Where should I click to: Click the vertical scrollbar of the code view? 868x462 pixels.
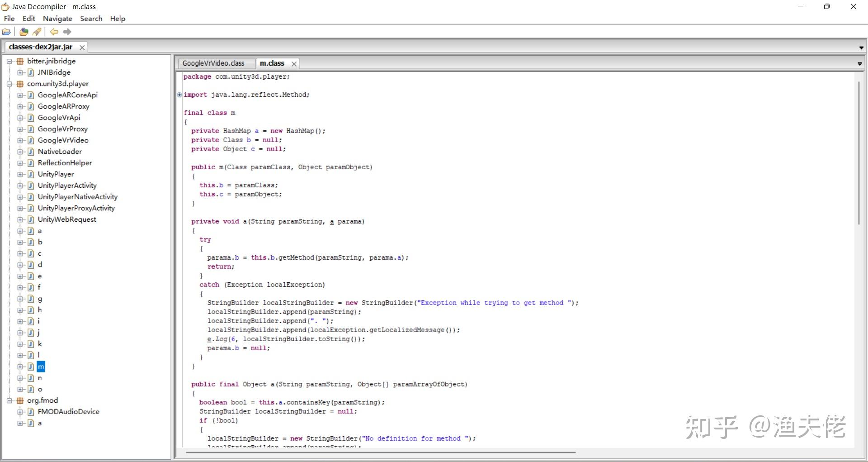coord(859,153)
